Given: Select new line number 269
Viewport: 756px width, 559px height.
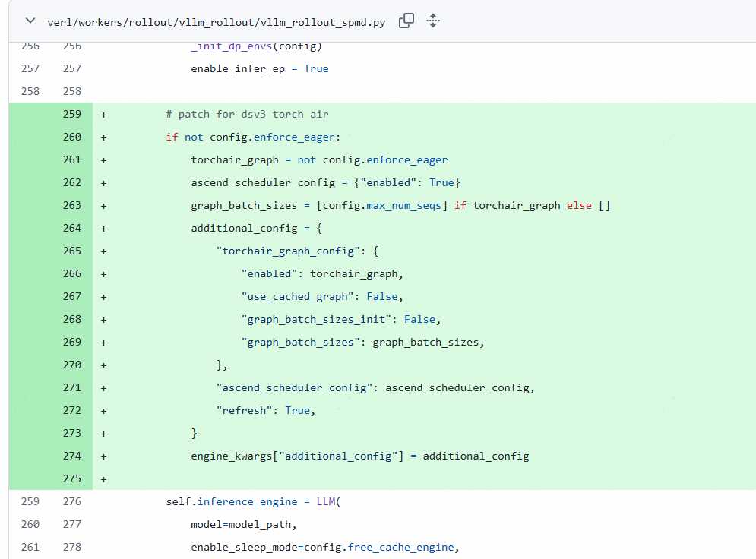Looking at the screenshot, I should [x=72, y=342].
